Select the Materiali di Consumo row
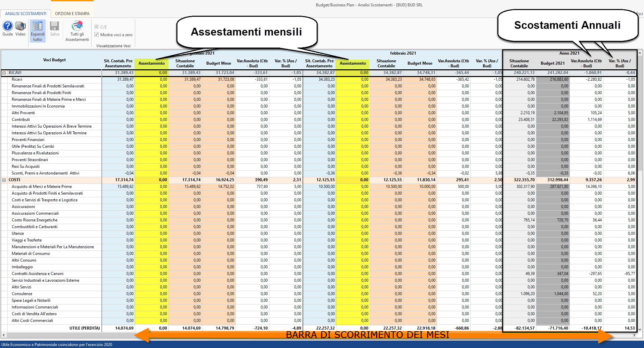Viewport: 644px width, 348px height. pos(31,254)
